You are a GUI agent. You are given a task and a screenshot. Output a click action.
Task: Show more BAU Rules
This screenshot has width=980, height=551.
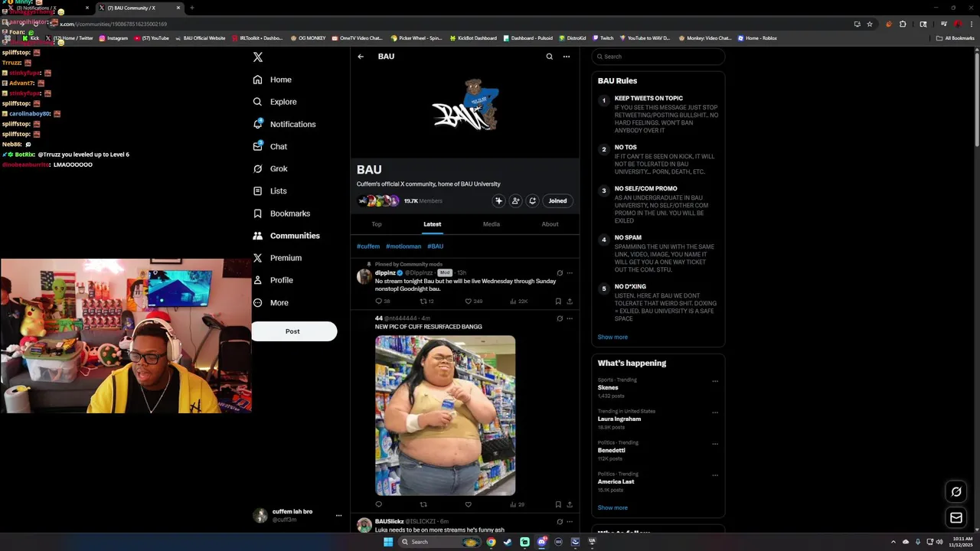tap(612, 337)
